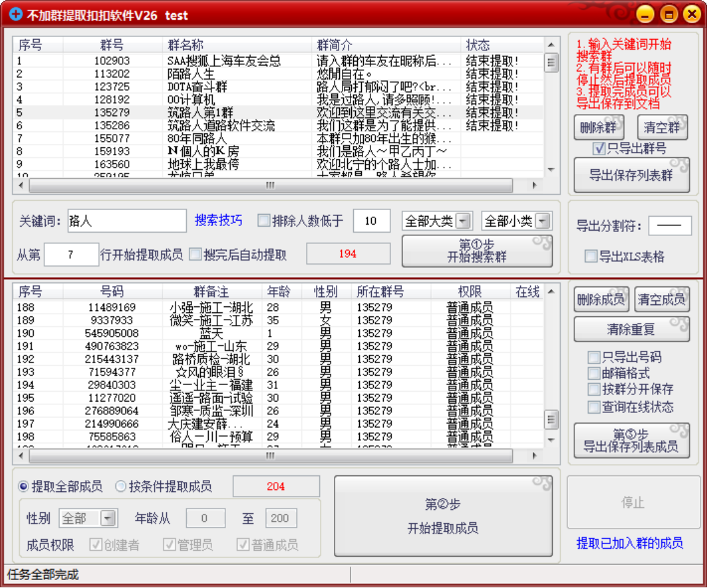Image resolution: width=707 pixels, height=588 pixels.
Task: Sort group list by 状态 column header
Action: [502, 45]
